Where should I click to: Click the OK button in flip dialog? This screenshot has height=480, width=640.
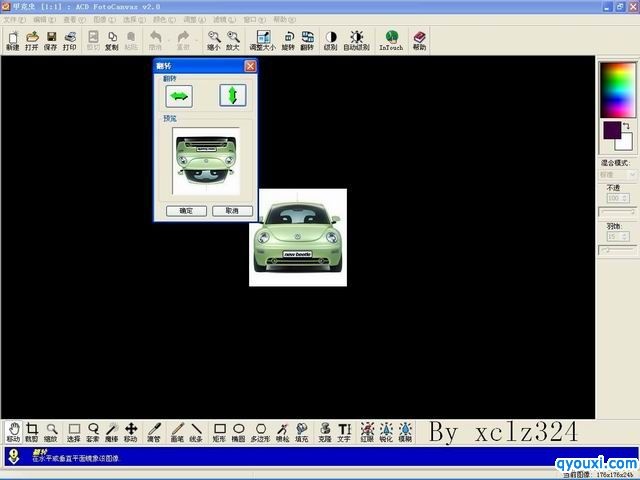tap(186, 211)
